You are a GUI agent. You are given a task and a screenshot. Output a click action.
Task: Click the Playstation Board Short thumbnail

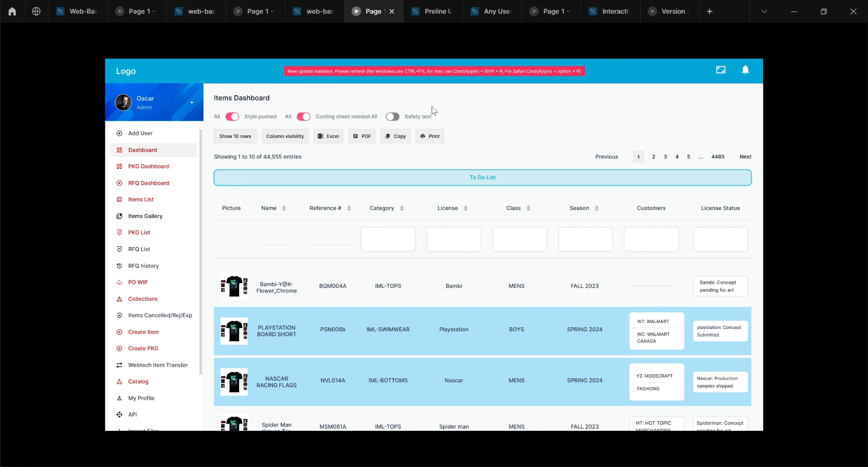[x=234, y=331]
